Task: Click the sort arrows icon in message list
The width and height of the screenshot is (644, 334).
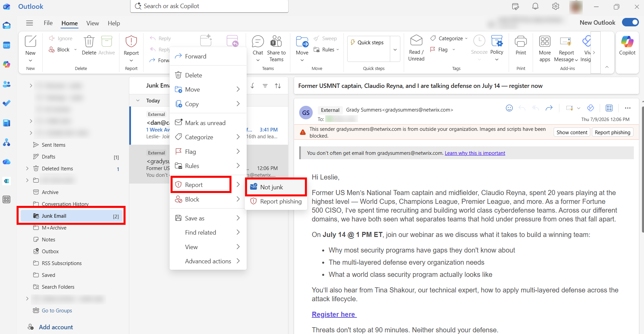Action: (278, 86)
